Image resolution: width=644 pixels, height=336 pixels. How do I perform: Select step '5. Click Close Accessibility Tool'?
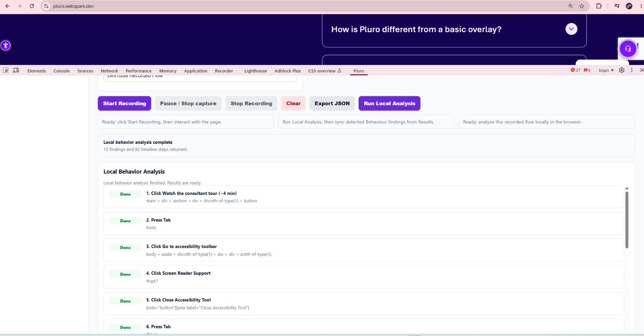[363, 303]
